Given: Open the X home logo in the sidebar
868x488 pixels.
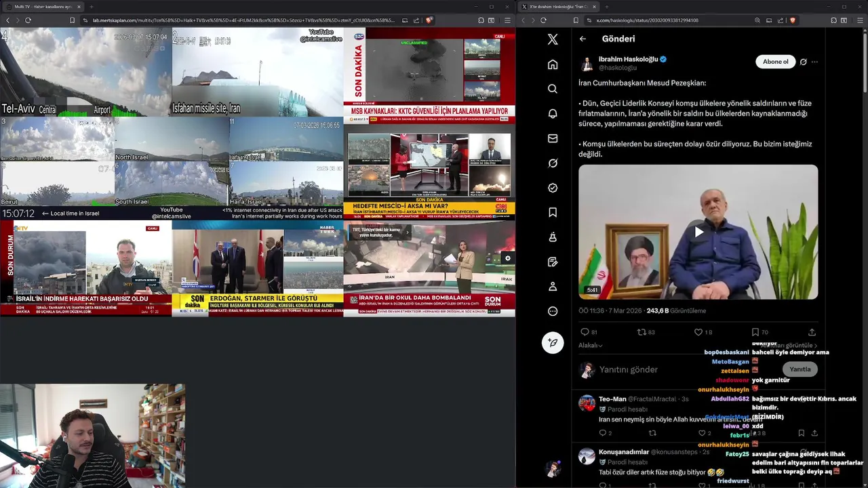Looking at the screenshot, I should pyautogui.click(x=553, y=39).
